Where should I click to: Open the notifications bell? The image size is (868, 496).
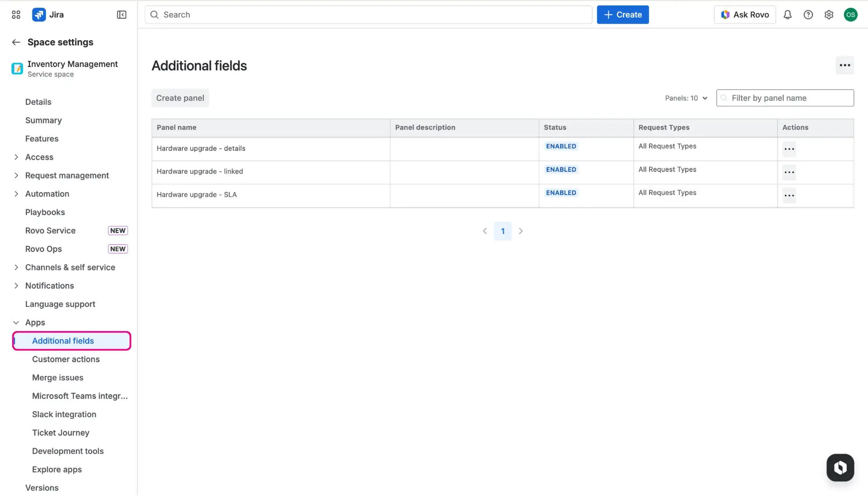[x=788, y=14]
